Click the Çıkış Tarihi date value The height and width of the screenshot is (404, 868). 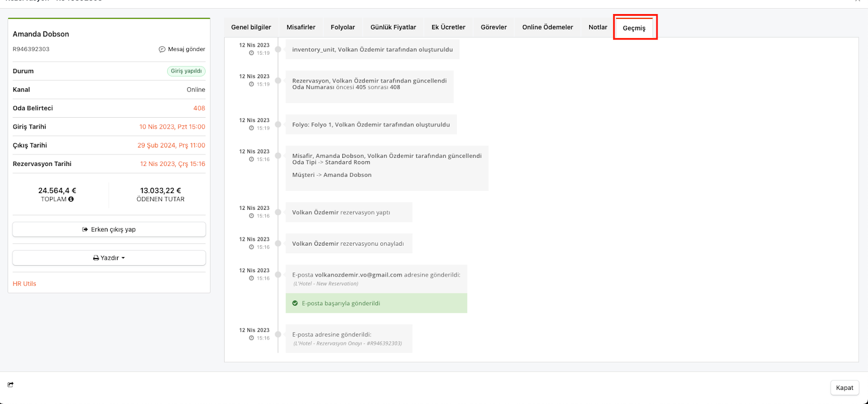click(171, 145)
